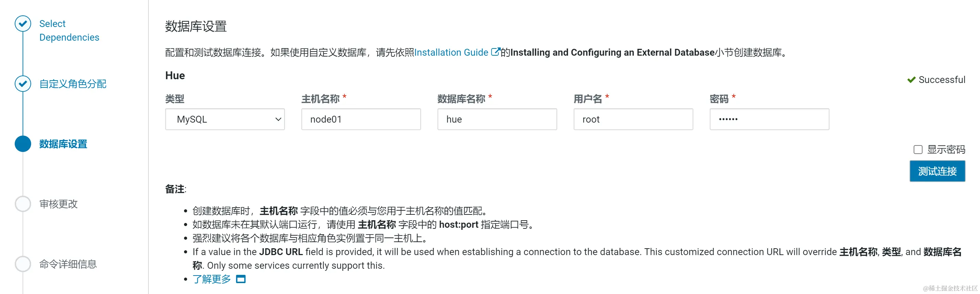Click the green Successful checkmark
The width and height of the screenshot is (980, 294).
[x=912, y=79]
